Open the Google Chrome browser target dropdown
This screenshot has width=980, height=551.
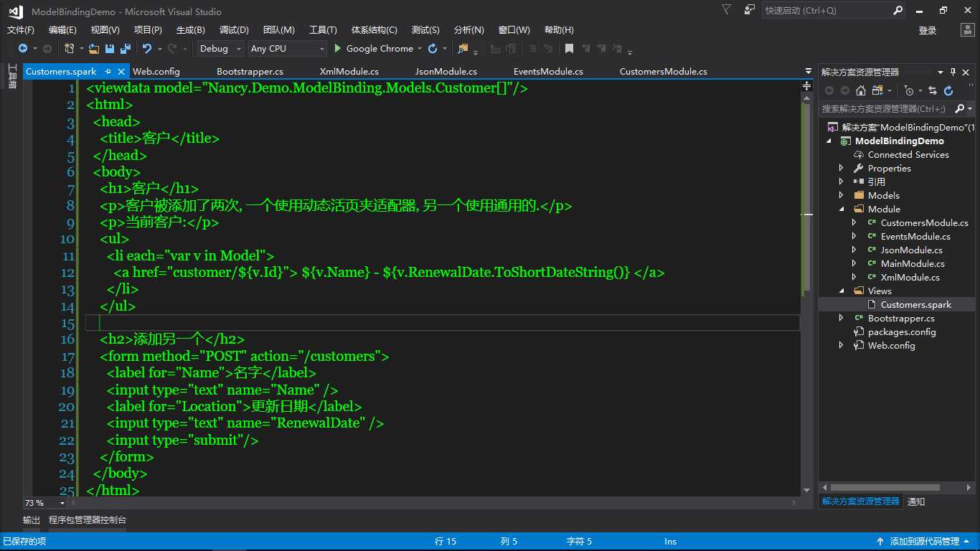[419, 49]
